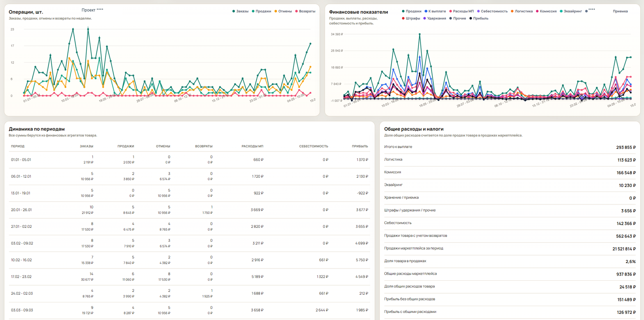Toggle the Удержания legend item

435,18
